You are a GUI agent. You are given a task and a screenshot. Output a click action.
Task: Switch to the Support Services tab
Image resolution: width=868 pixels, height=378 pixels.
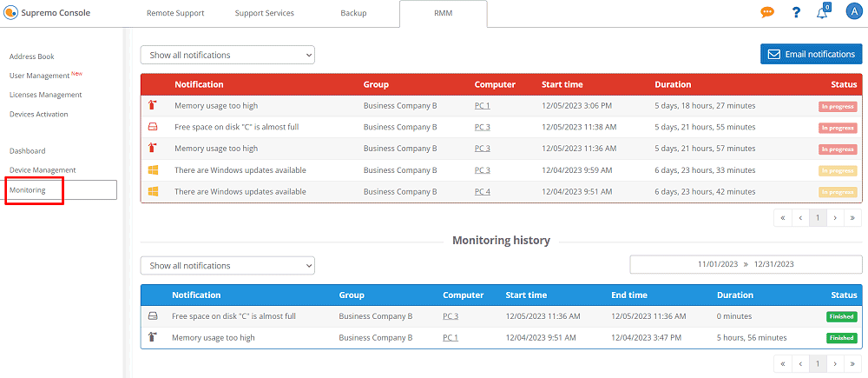click(x=264, y=13)
